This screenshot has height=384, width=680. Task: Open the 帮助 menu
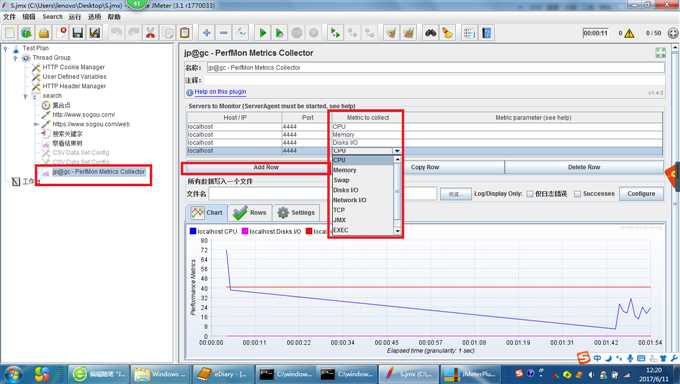[x=114, y=16]
